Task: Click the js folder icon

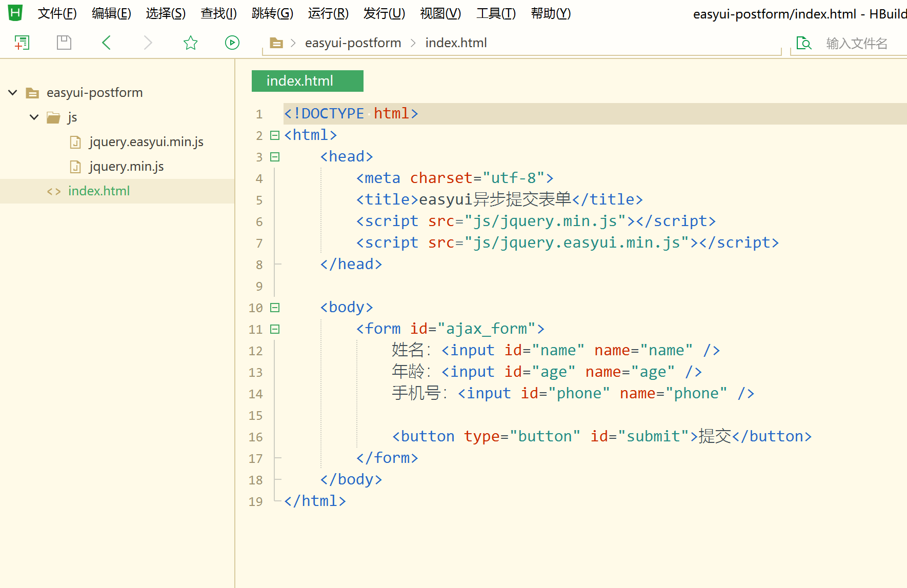Action: pyautogui.click(x=53, y=117)
